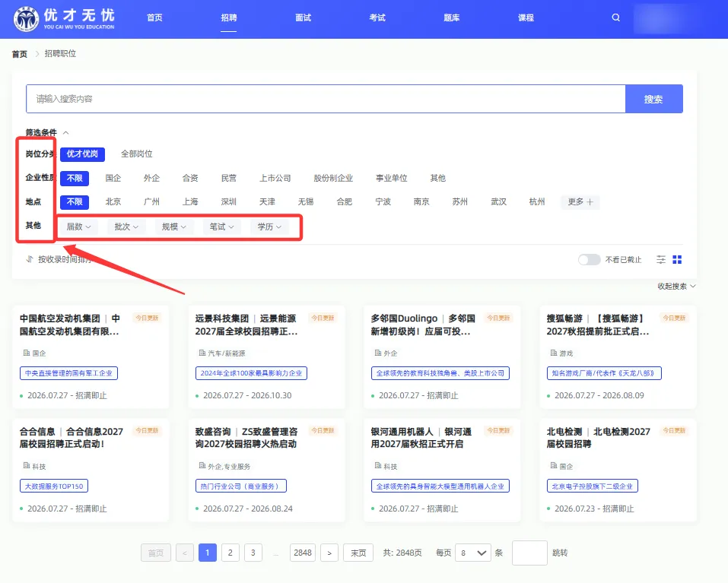Open the 届数 dropdown
Image resolution: width=728 pixels, height=583 pixels.
point(78,227)
